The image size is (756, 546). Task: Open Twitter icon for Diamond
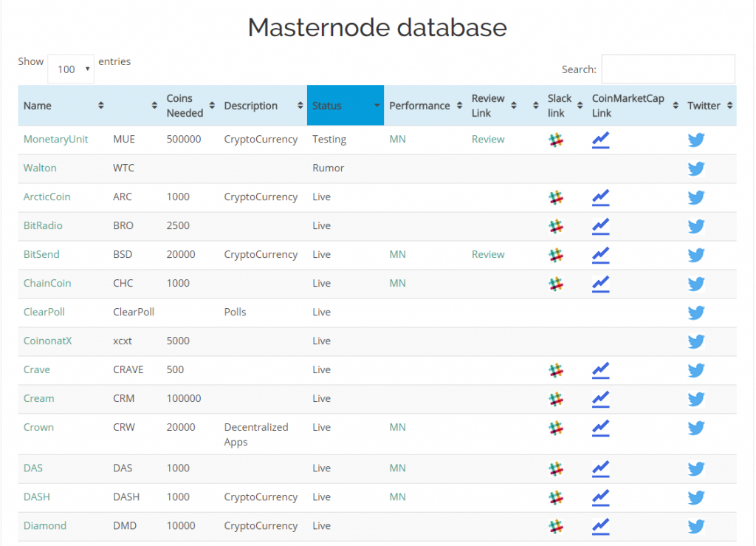tap(696, 526)
